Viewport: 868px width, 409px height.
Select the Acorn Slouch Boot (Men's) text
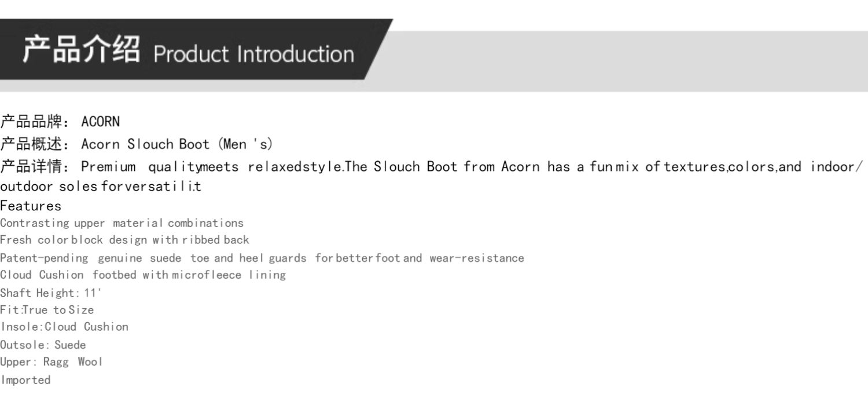tap(177, 144)
